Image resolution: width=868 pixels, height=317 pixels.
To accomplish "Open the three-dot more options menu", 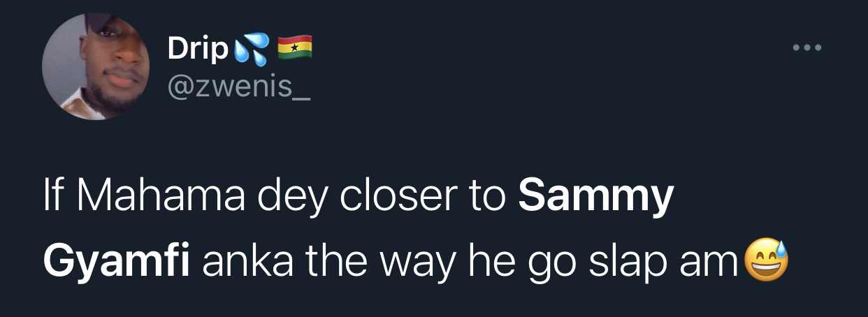I will pos(808,48).
